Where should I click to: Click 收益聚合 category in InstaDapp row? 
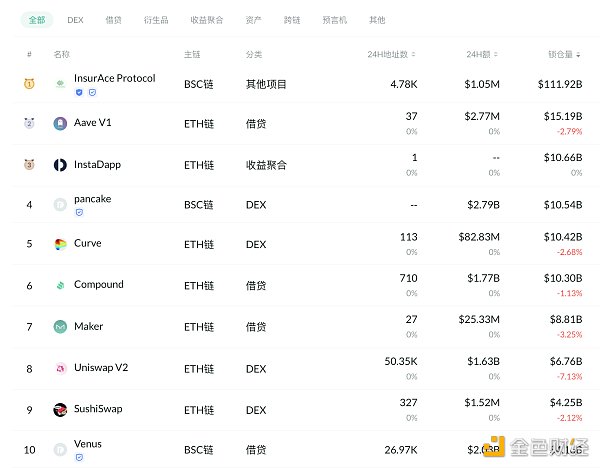(x=266, y=165)
